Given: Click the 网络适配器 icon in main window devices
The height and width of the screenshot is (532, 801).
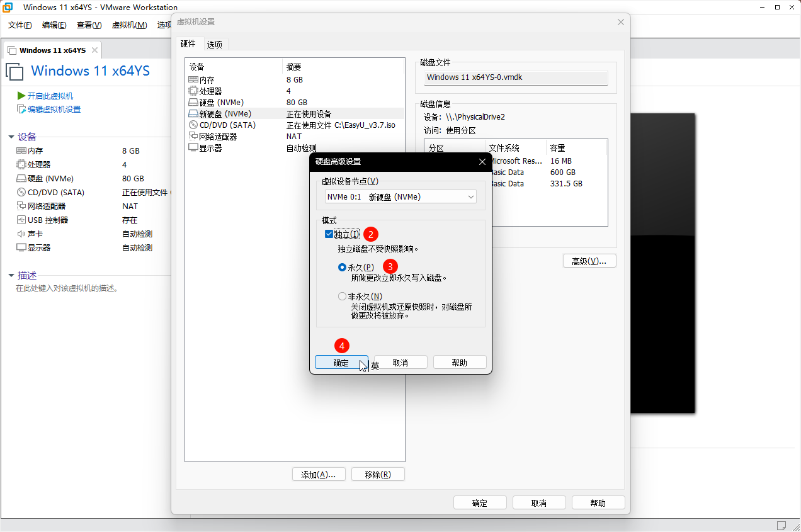Looking at the screenshot, I should (x=21, y=207).
